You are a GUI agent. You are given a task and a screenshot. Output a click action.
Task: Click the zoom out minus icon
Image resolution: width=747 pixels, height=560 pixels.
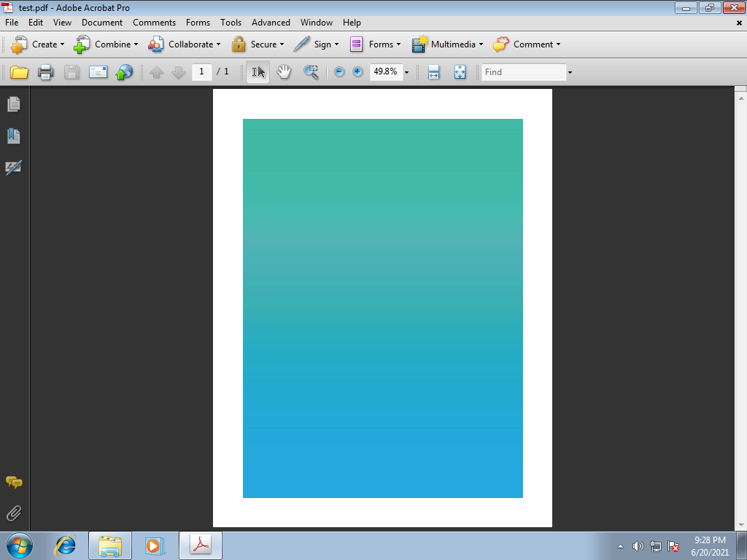click(x=339, y=72)
